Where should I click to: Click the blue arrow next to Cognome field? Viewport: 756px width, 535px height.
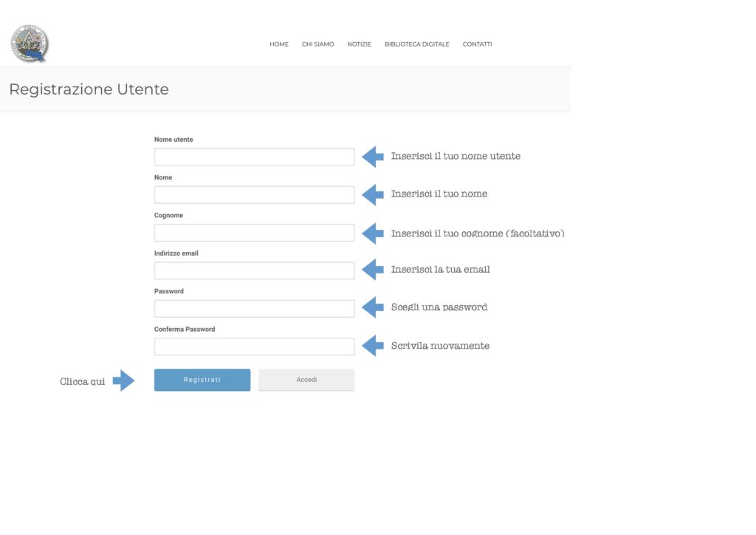click(x=373, y=233)
